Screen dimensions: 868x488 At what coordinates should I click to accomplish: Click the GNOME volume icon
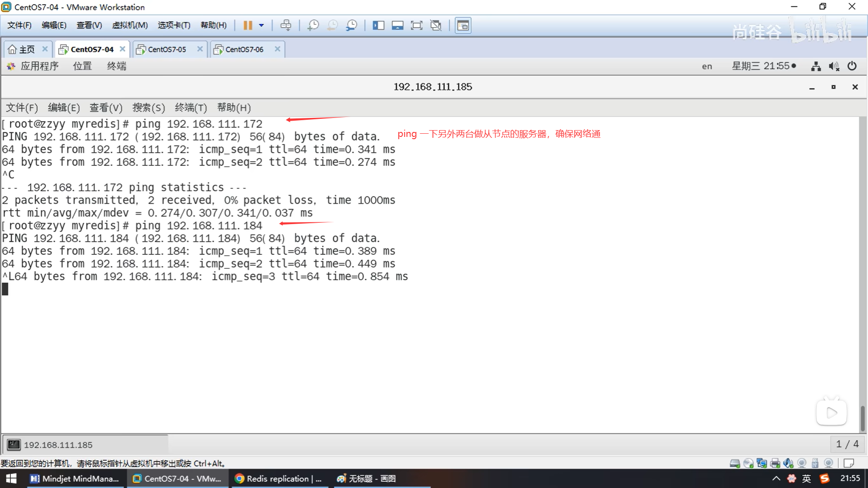tap(834, 66)
